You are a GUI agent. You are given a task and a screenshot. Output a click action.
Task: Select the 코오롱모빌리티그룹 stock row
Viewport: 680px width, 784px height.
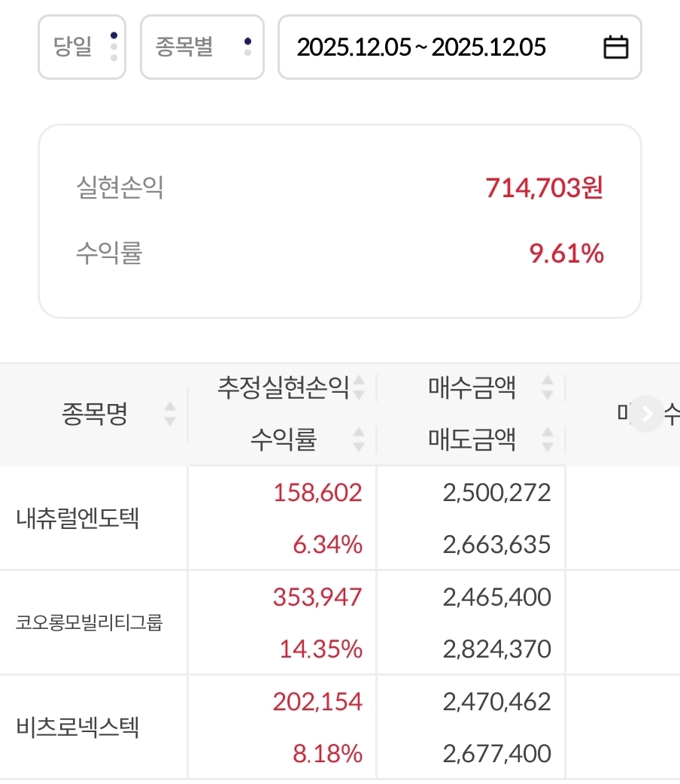click(90, 623)
